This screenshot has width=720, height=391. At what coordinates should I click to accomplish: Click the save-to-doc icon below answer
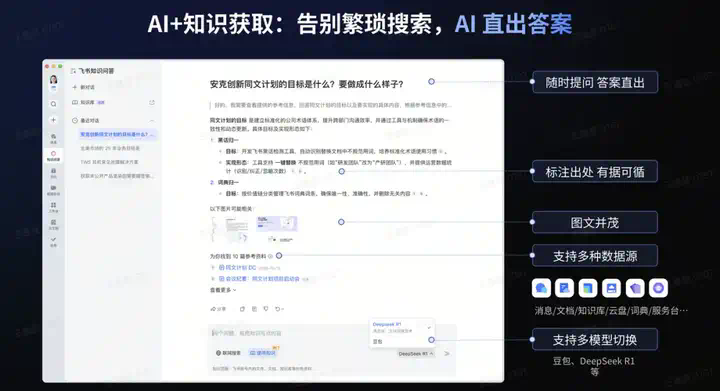(x=254, y=309)
